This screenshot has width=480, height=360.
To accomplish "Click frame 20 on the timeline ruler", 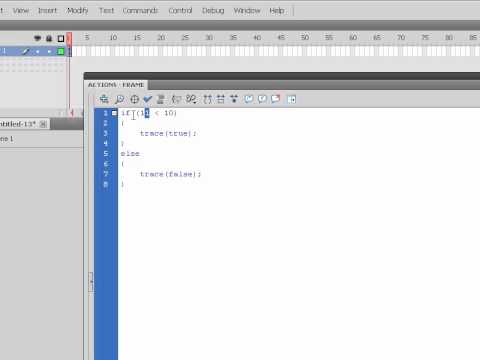I will click(x=161, y=38).
